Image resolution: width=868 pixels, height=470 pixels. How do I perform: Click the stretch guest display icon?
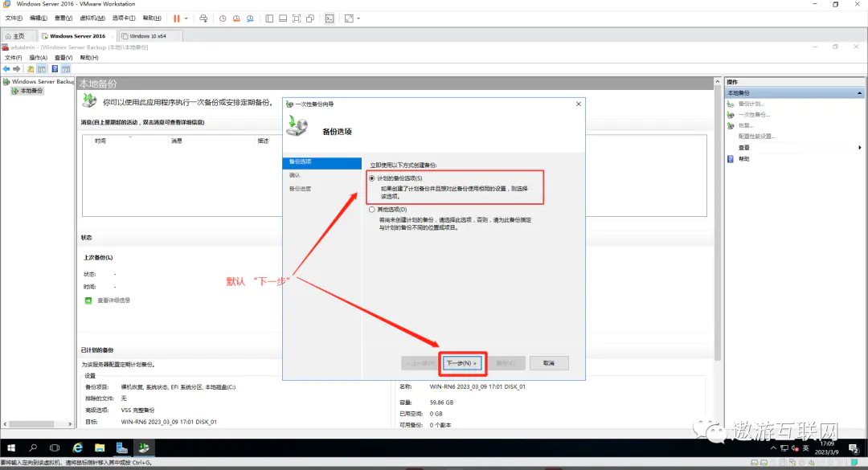(349, 18)
